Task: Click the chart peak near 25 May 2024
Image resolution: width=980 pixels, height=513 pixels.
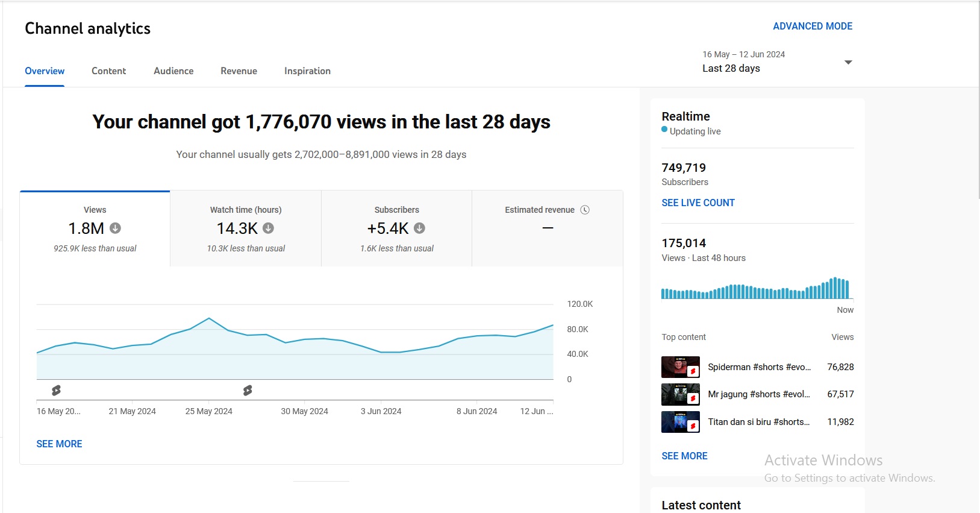Action: click(208, 318)
